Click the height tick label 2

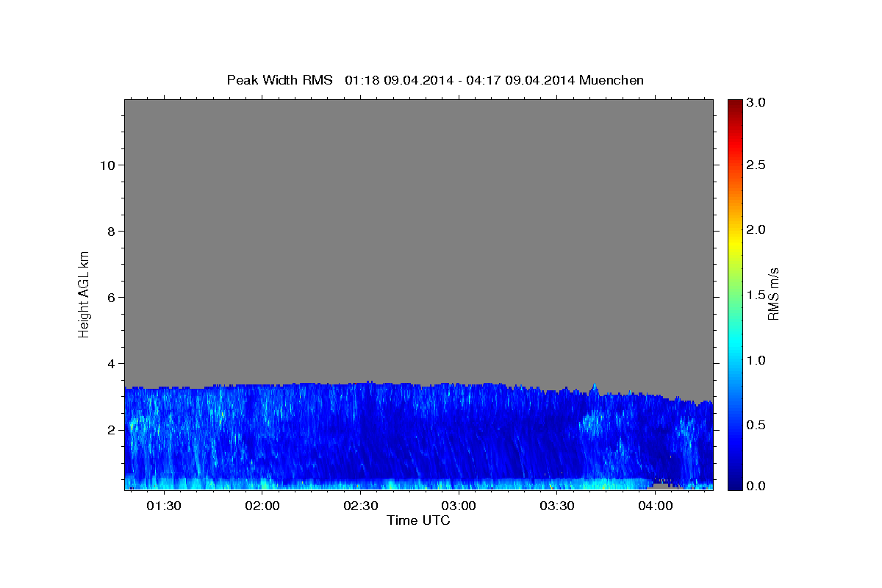[x=111, y=429]
